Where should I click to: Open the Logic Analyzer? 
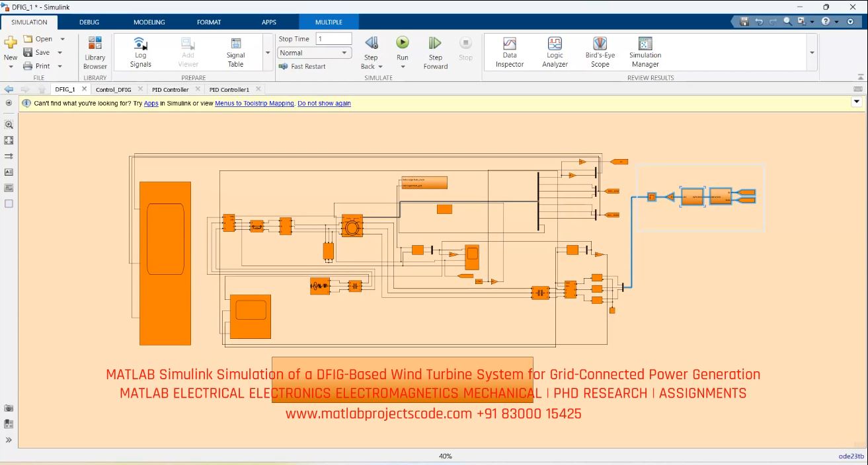(554, 52)
